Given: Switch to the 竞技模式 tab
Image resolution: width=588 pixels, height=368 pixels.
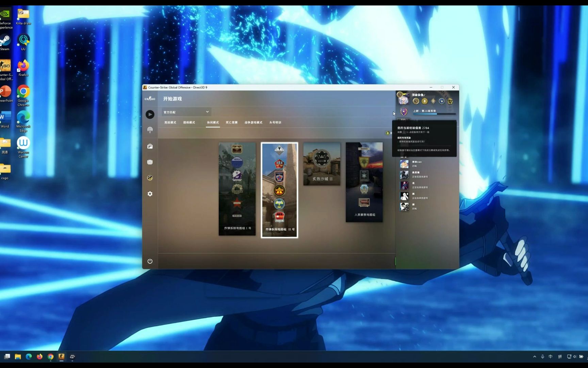Looking at the screenshot, I should click(170, 122).
